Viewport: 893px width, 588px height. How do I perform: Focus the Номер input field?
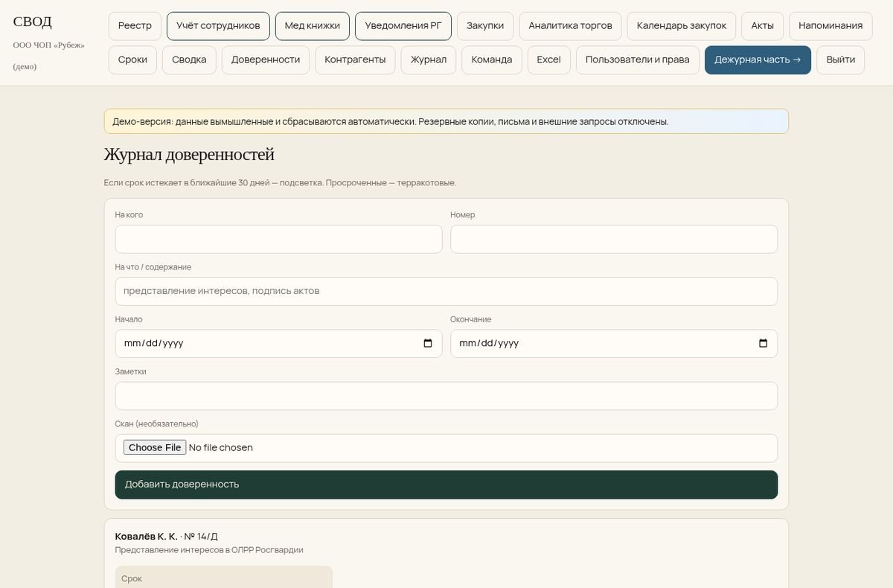[614, 239]
